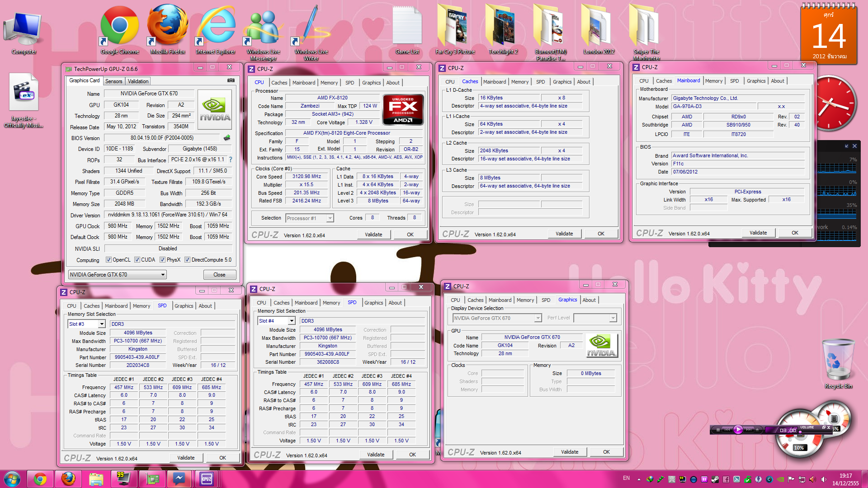Expand the Slot #3 memory slot dropdown
This screenshot has width=868, height=488.
[102, 324]
